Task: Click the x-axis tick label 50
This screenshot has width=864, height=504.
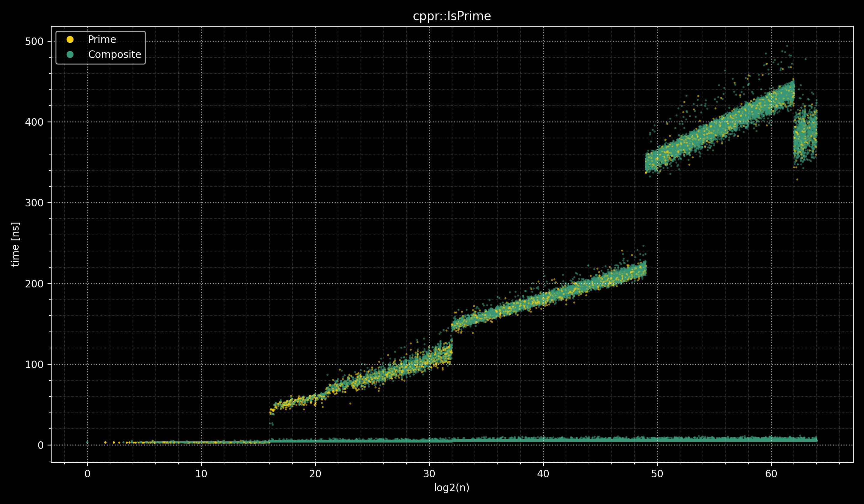Action: pos(657,474)
